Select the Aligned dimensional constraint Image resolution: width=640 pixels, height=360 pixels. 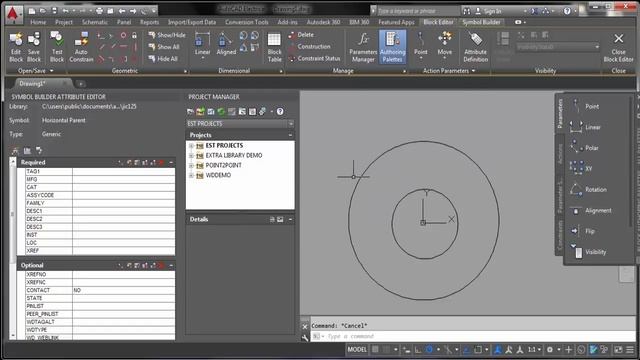[x=226, y=44]
